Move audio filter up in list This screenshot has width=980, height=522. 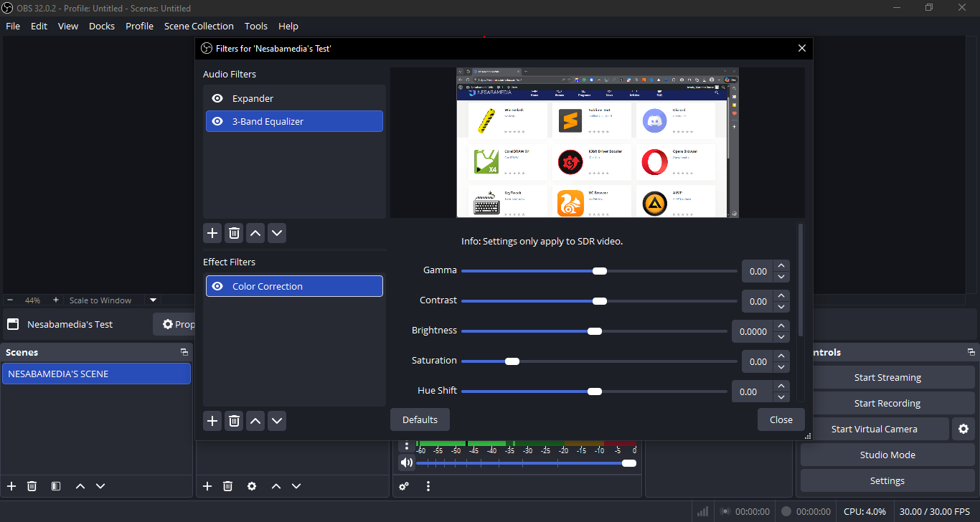(255, 233)
